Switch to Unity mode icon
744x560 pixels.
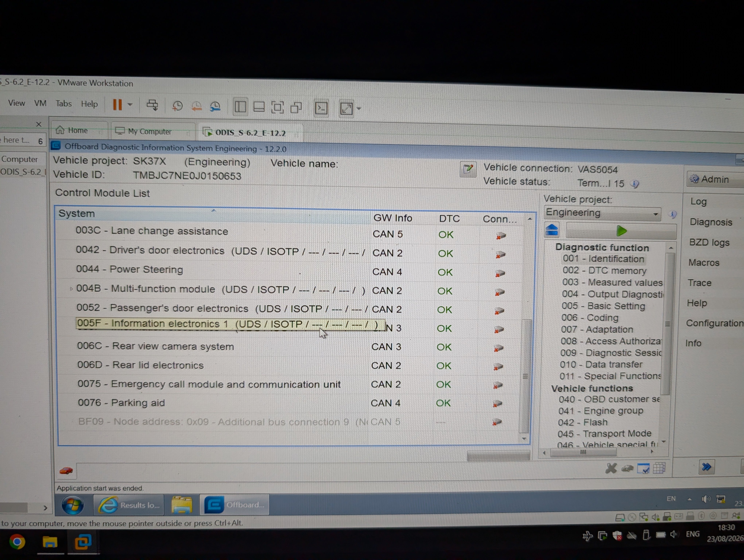point(296,108)
